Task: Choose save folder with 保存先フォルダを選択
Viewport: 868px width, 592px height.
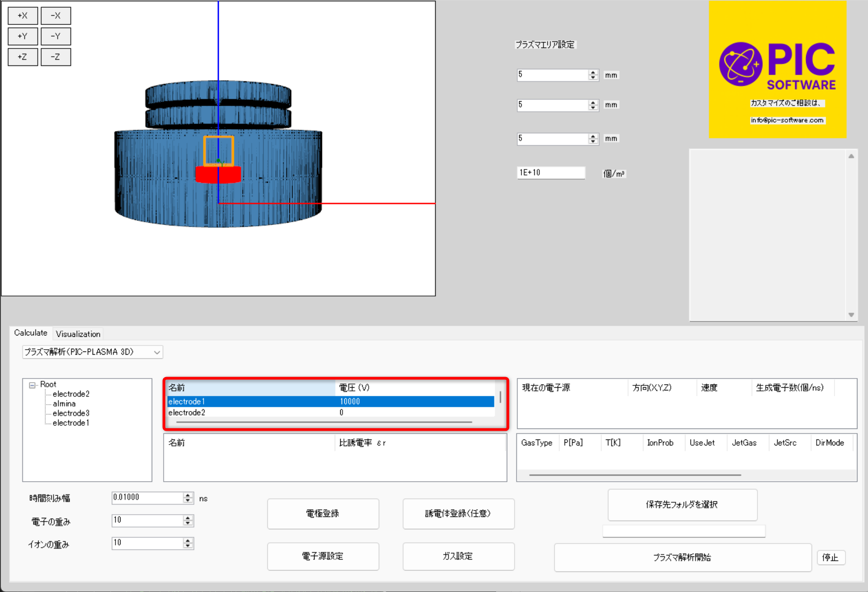Action: [x=682, y=504]
